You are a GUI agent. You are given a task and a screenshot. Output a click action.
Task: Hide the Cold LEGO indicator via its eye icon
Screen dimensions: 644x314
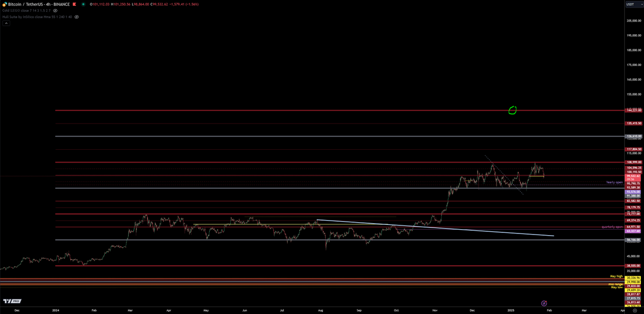click(55, 10)
